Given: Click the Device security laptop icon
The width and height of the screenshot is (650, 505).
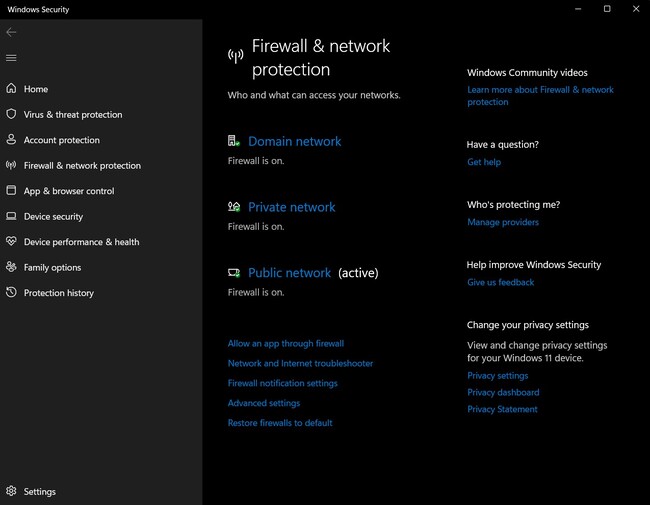Looking at the screenshot, I should [x=11, y=216].
